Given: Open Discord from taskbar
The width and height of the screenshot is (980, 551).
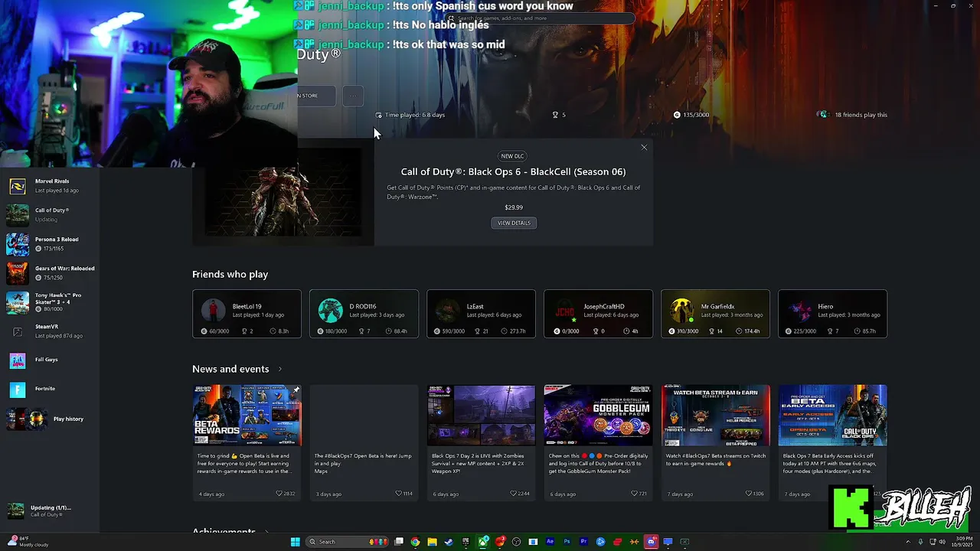Looking at the screenshot, I should click(651, 542).
